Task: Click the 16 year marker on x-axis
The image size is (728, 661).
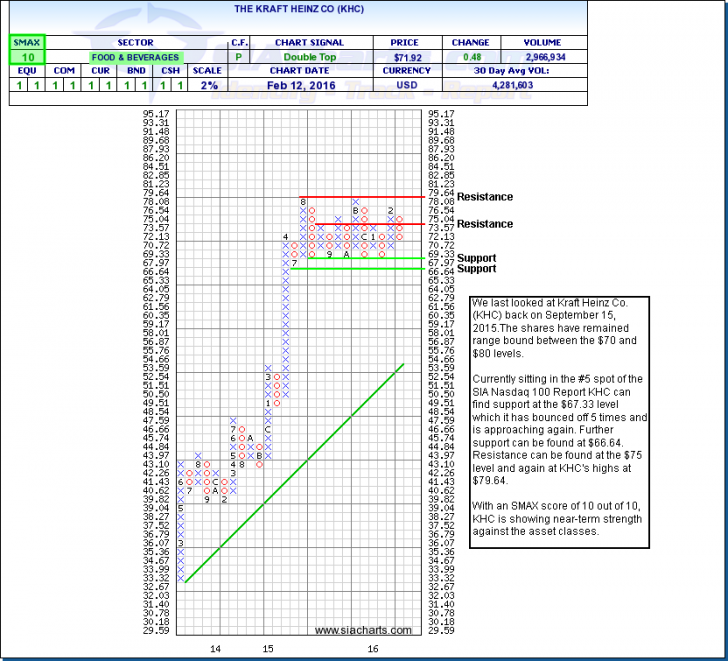Action: 373,649
